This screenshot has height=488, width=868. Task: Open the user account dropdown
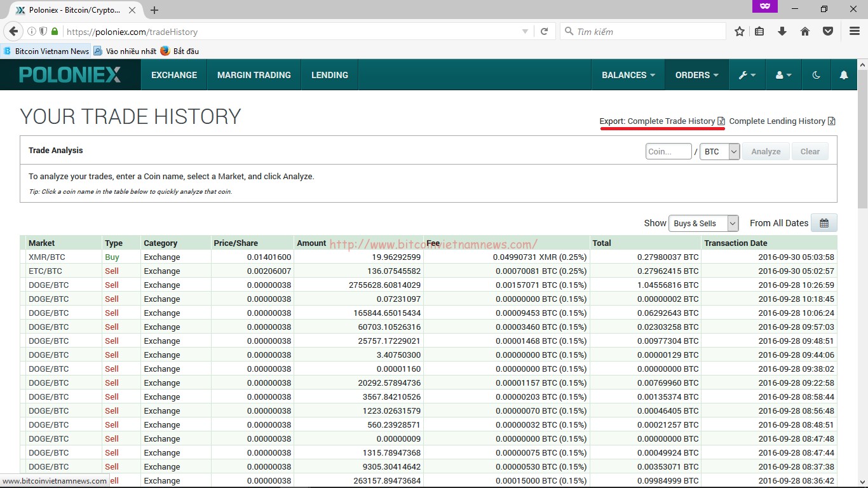pos(784,75)
